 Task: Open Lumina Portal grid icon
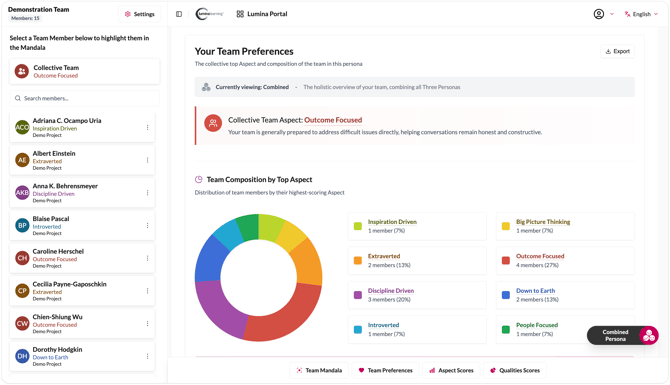[240, 14]
